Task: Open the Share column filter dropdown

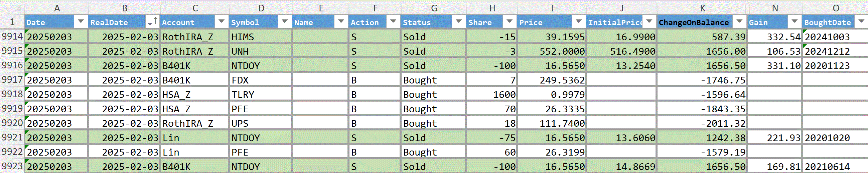Action: (510, 21)
